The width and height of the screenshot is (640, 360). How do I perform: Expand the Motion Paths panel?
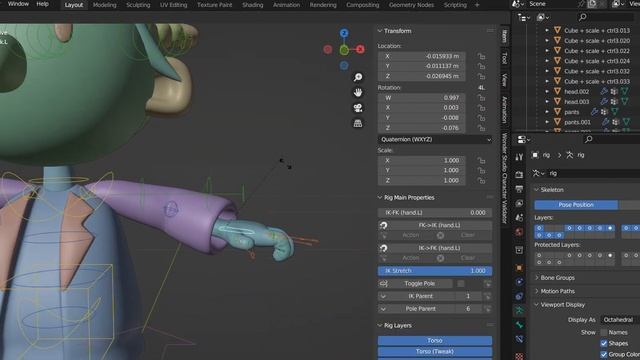pyautogui.click(x=537, y=291)
